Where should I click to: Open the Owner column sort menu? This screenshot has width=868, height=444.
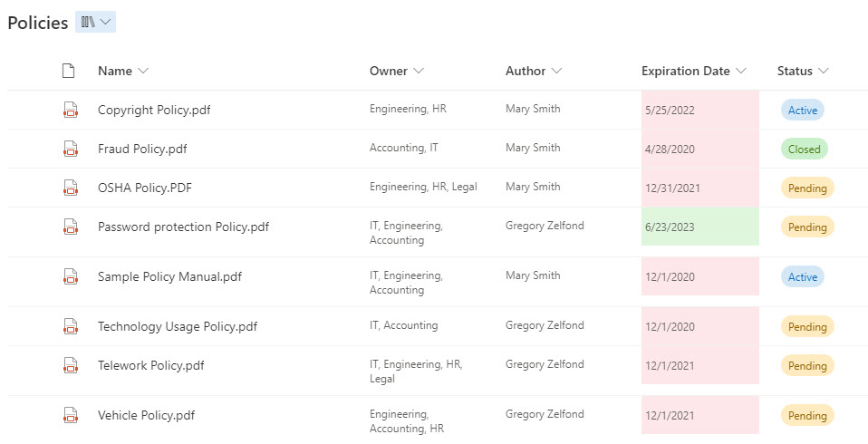click(x=419, y=71)
